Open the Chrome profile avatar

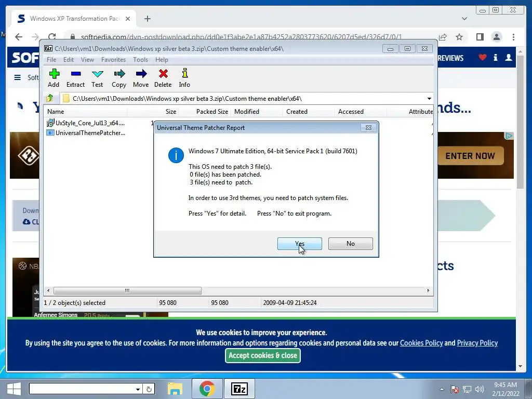(496, 37)
